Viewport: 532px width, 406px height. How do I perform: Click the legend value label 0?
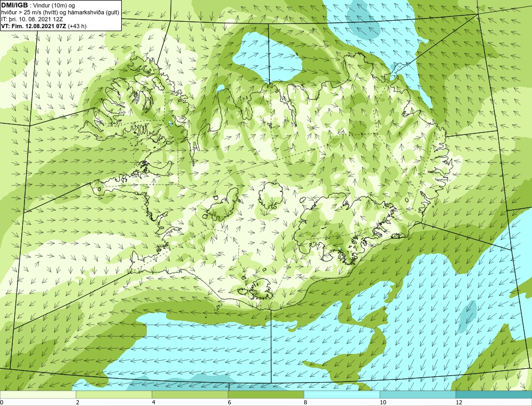[2, 402]
